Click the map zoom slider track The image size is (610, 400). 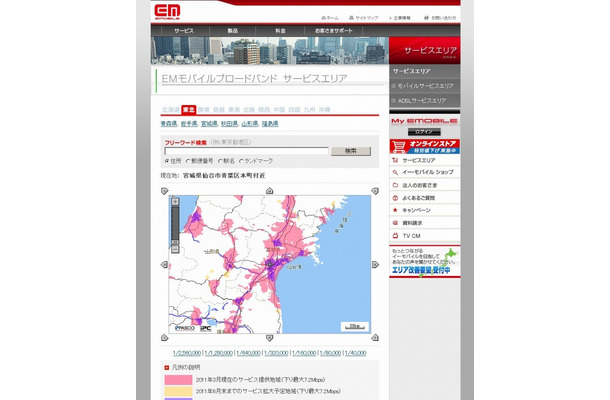click(175, 225)
